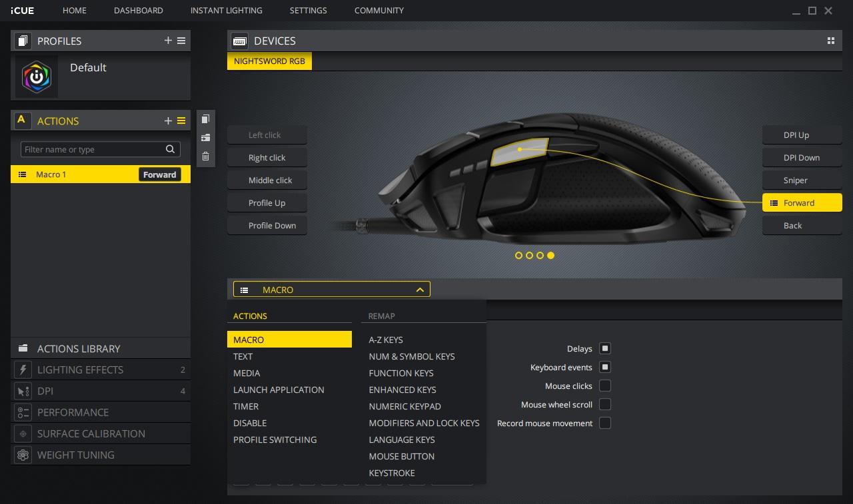Open the COMMUNITY menu

(x=379, y=11)
